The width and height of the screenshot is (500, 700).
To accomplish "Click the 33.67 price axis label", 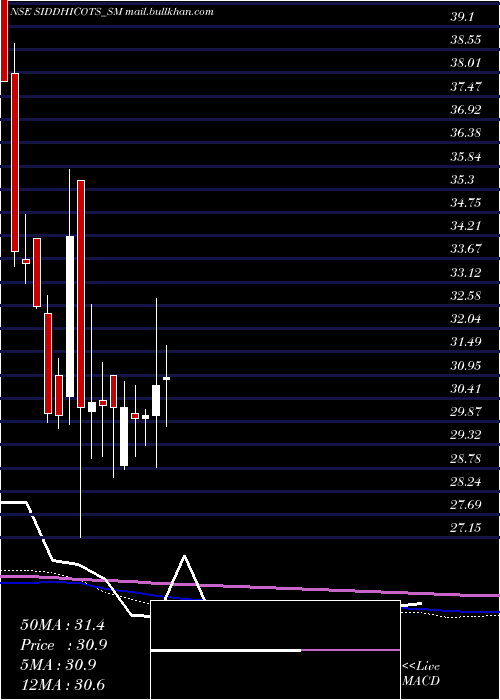I will pos(466,249).
